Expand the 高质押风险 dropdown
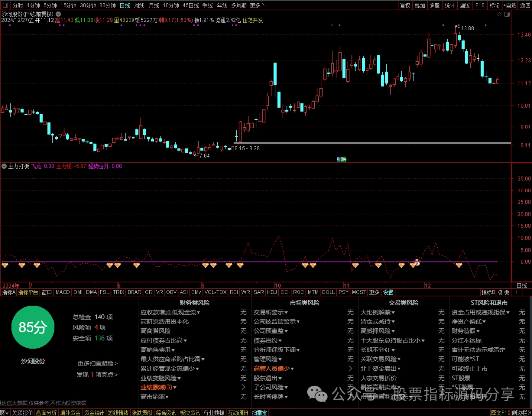This screenshot has width=532, height=416. [377, 331]
